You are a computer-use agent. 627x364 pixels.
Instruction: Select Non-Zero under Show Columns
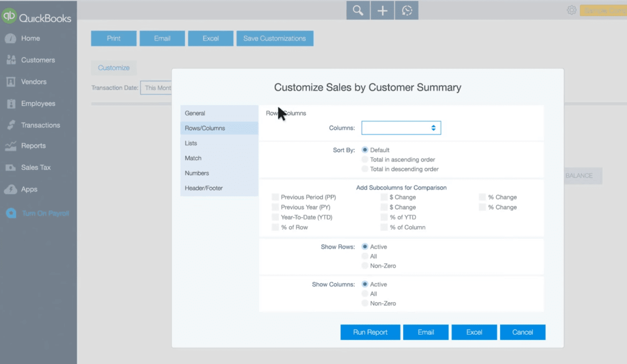coord(365,303)
